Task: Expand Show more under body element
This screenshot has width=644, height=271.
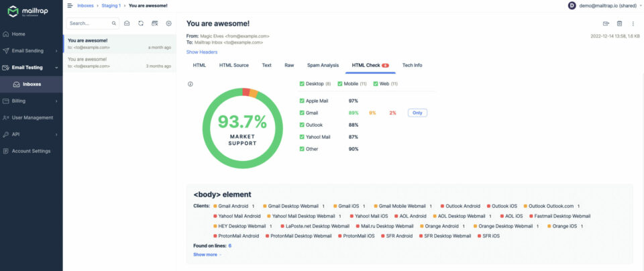Action: [x=207, y=255]
